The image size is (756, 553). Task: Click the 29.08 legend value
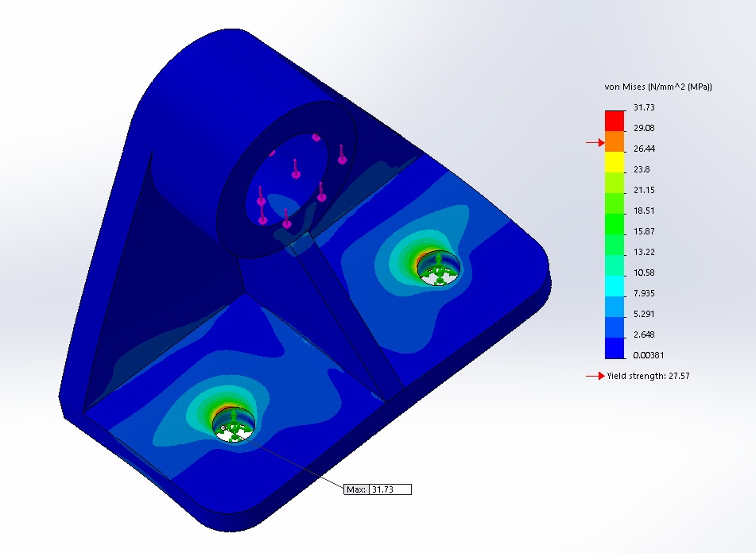pos(644,128)
